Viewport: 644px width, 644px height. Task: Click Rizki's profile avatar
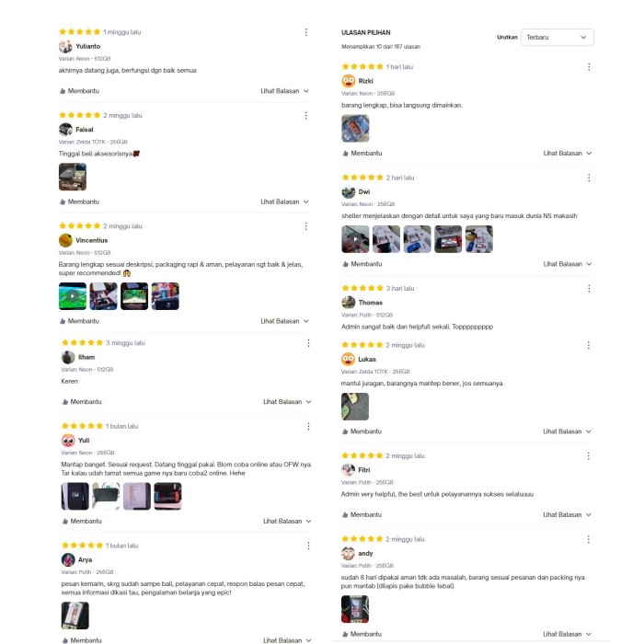pos(349,81)
